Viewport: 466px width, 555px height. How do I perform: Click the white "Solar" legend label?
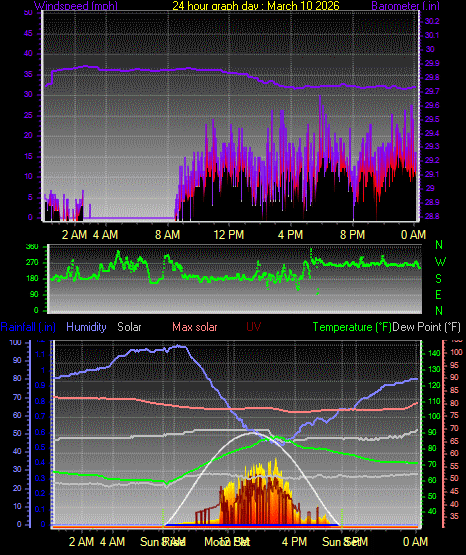click(x=129, y=327)
